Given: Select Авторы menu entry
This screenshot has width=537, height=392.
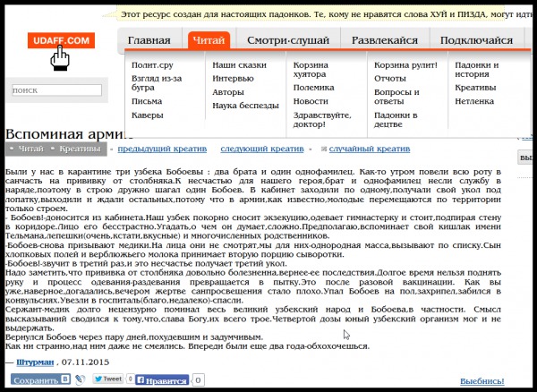Looking at the screenshot, I should [228, 92].
